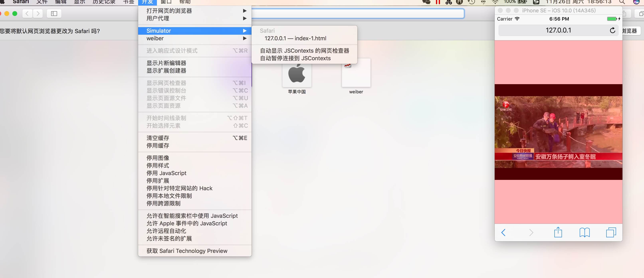Choose 开始时间线录制
644x278 pixels.
point(195,118)
